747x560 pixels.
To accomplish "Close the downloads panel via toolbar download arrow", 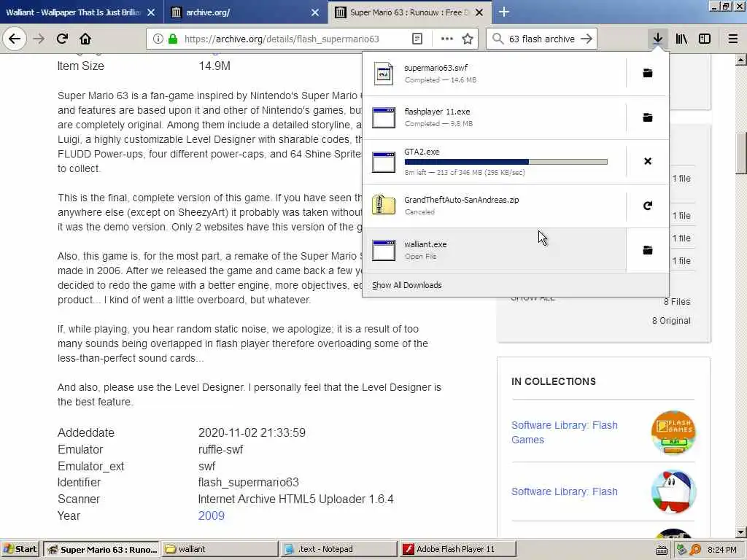I will [657, 39].
